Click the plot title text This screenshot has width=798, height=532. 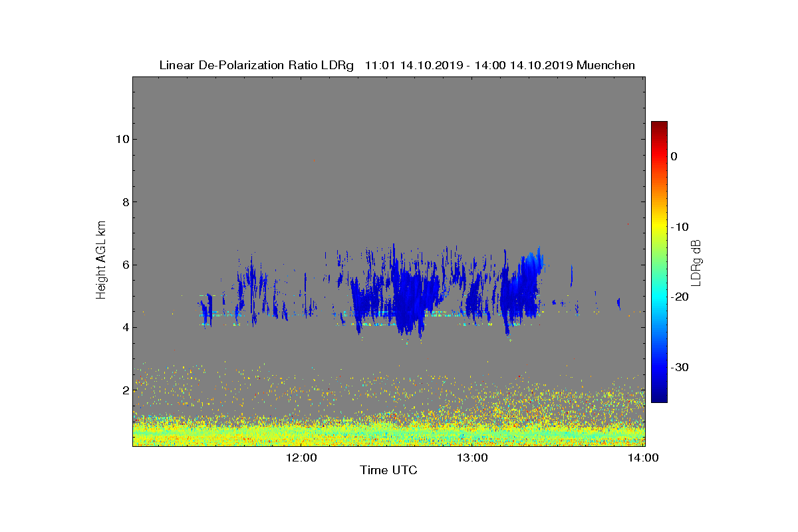(397, 65)
